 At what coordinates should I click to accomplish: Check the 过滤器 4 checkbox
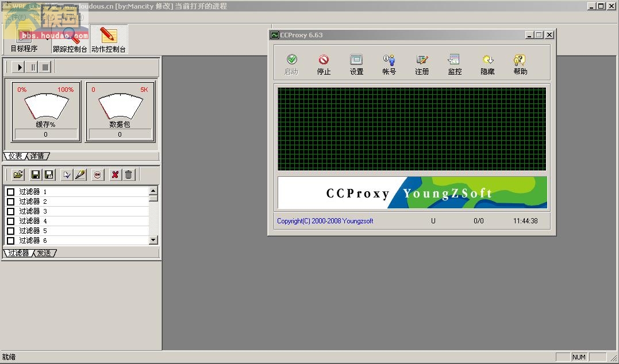(x=11, y=221)
